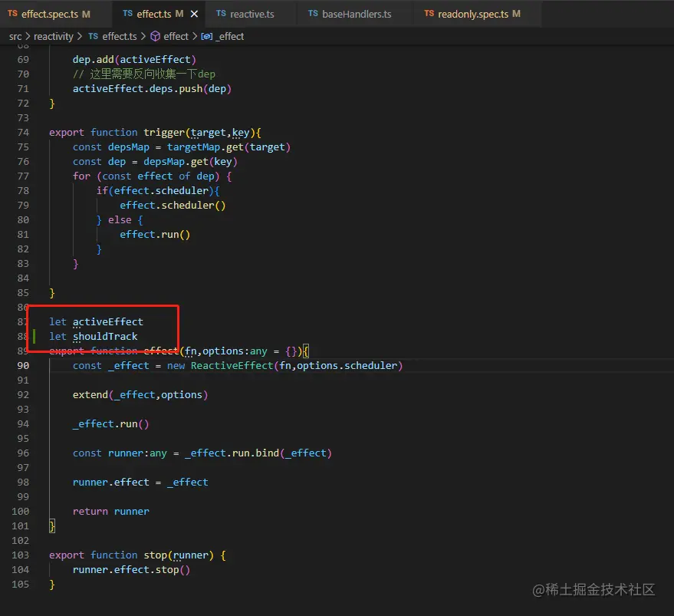Open the reactive.ts tab

tap(252, 15)
